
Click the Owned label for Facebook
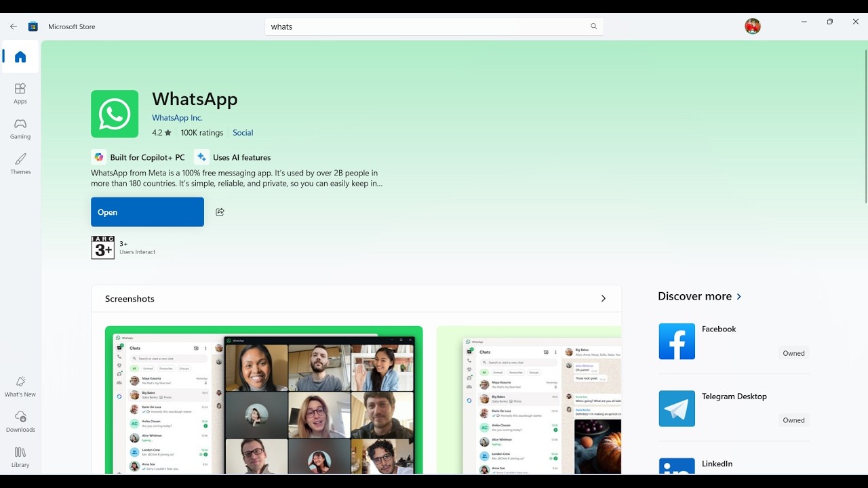tap(793, 353)
